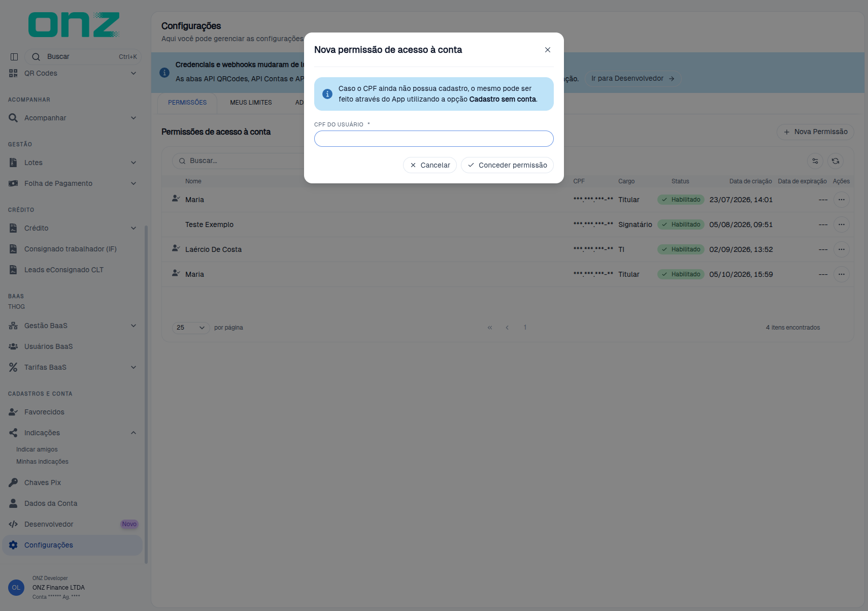Open the 25 por página dropdown

191,328
